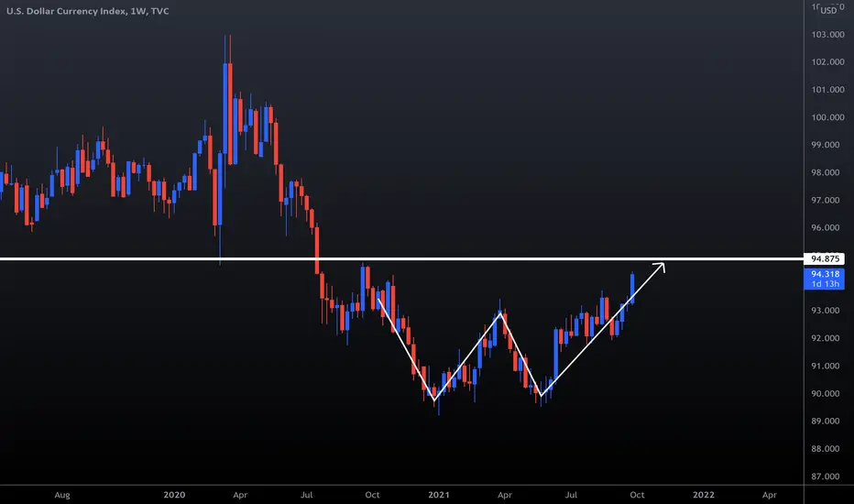
Task: Click the Oct label before 2022
Action: 637,495
